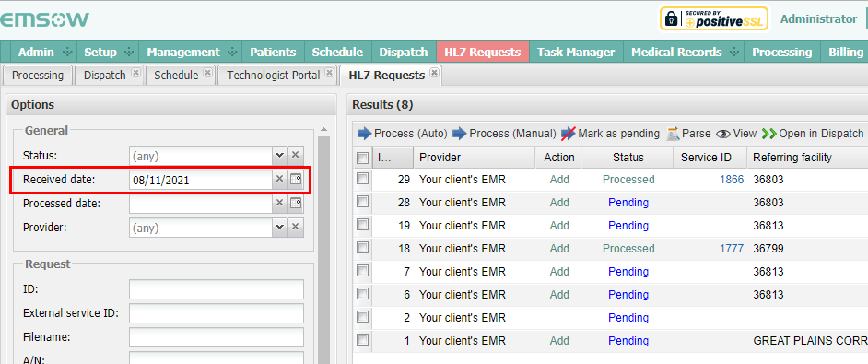Screen dimensions: 868x364
Task: Open the Setup menu arrow icon
Action: point(130,53)
